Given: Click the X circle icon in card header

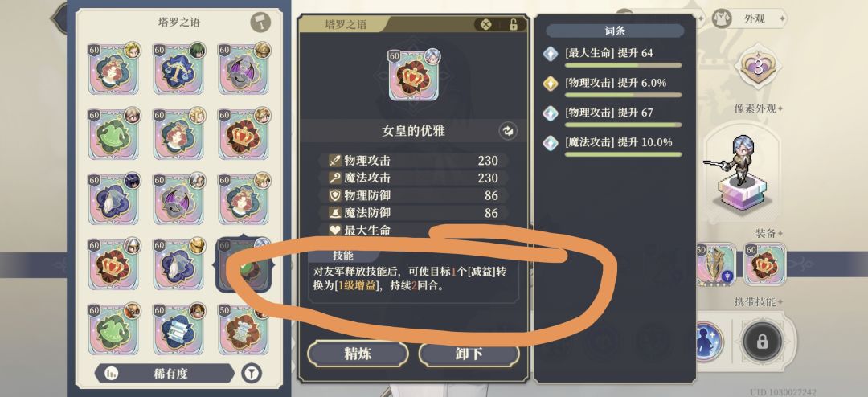Looking at the screenshot, I should 486,24.
